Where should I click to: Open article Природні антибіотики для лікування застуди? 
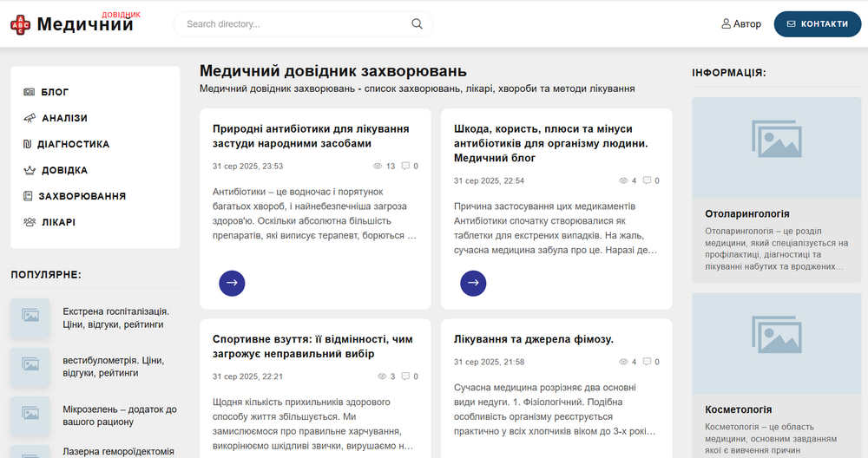pos(311,136)
